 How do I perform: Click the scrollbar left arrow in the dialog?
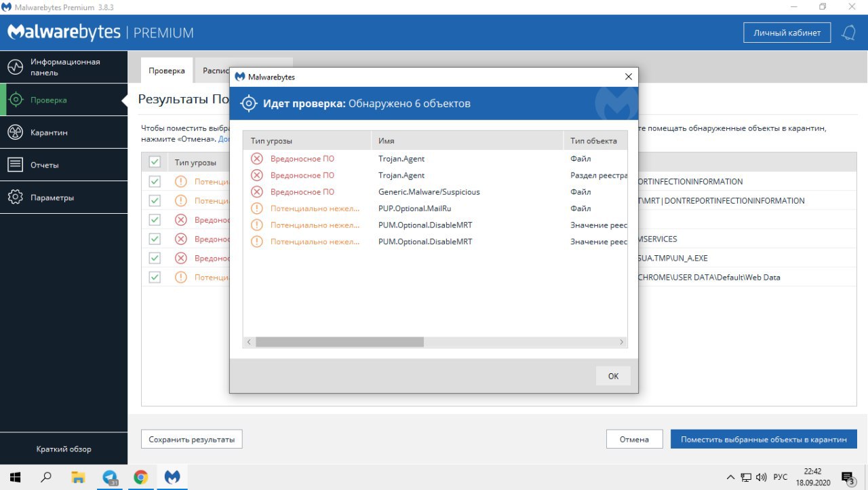coord(249,342)
